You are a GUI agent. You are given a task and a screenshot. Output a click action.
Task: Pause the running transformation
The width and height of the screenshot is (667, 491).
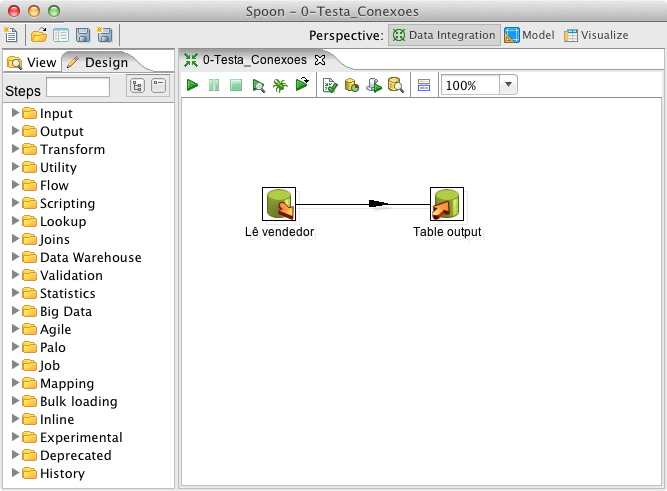click(x=214, y=85)
